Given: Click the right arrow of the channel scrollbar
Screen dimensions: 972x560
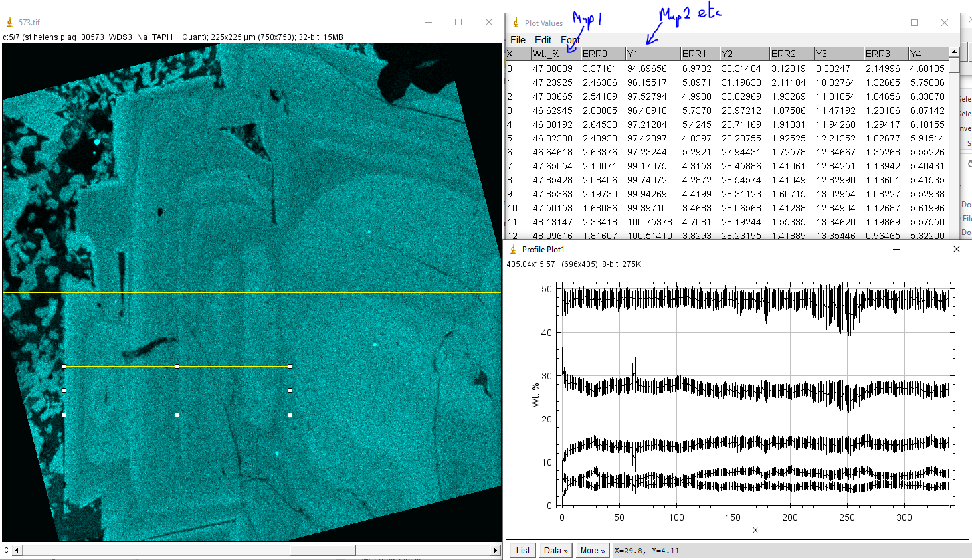Looking at the screenshot, I should click(x=495, y=550).
